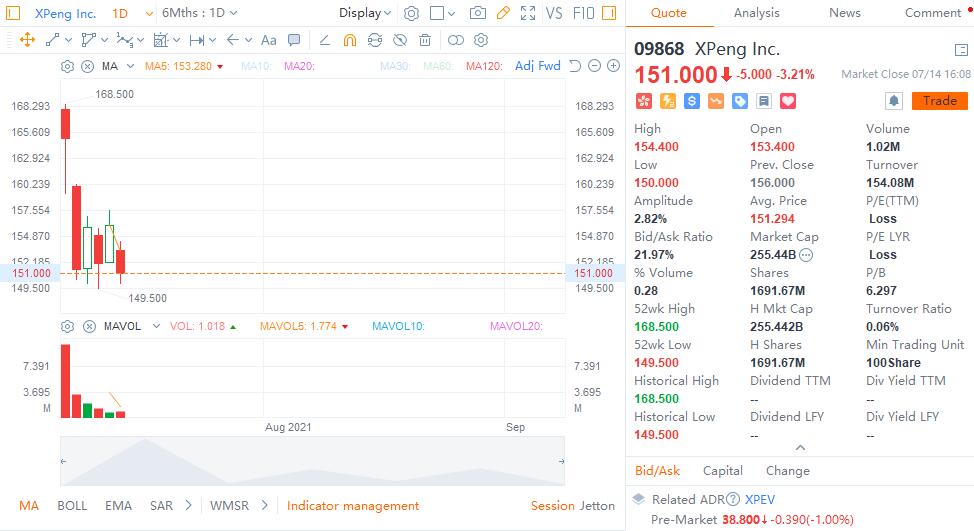Screen dimensions: 974x531
Task: Click the quote panel layout icon
Action: point(961,50)
